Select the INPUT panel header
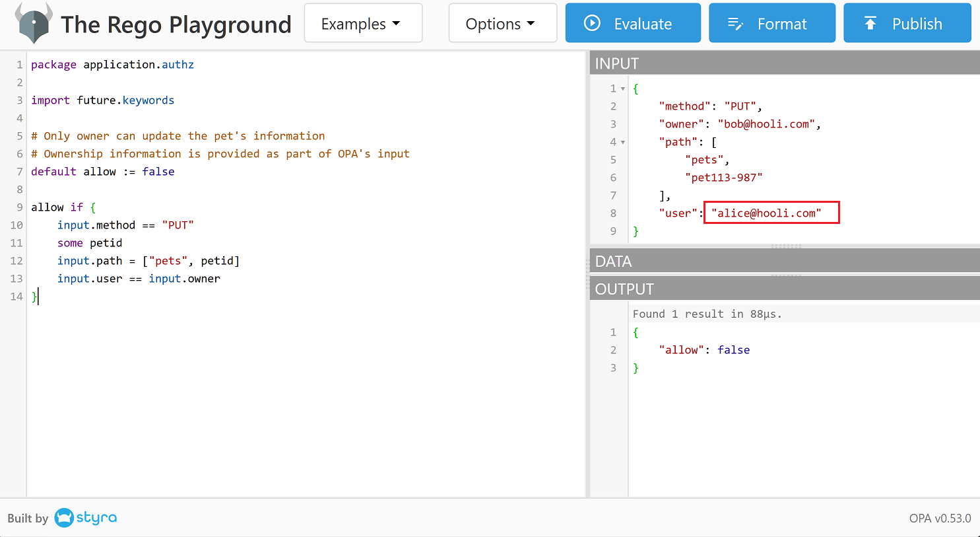980x537 pixels. coord(784,63)
